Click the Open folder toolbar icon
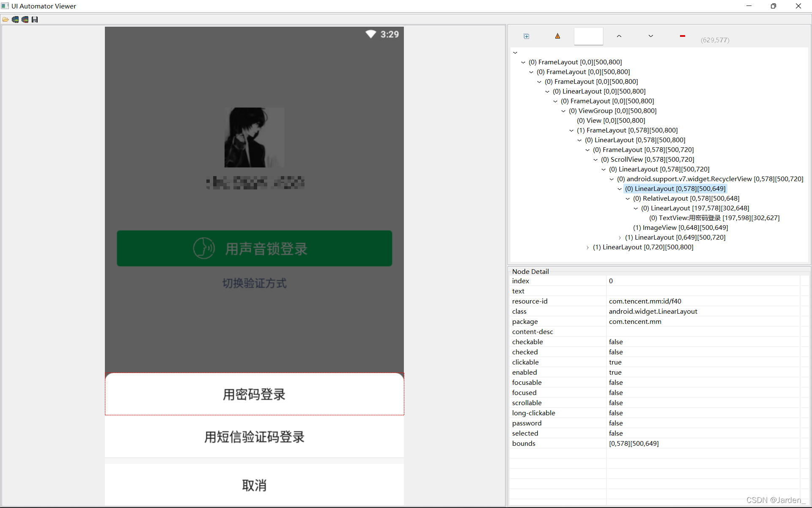This screenshot has height=508, width=812. tap(5, 19)
